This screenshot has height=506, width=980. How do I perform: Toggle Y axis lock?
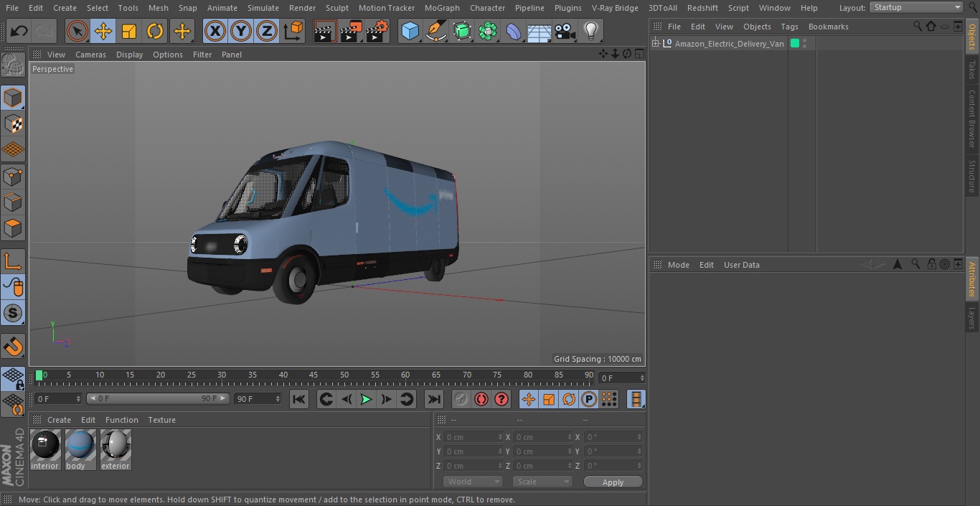point(240,31)
